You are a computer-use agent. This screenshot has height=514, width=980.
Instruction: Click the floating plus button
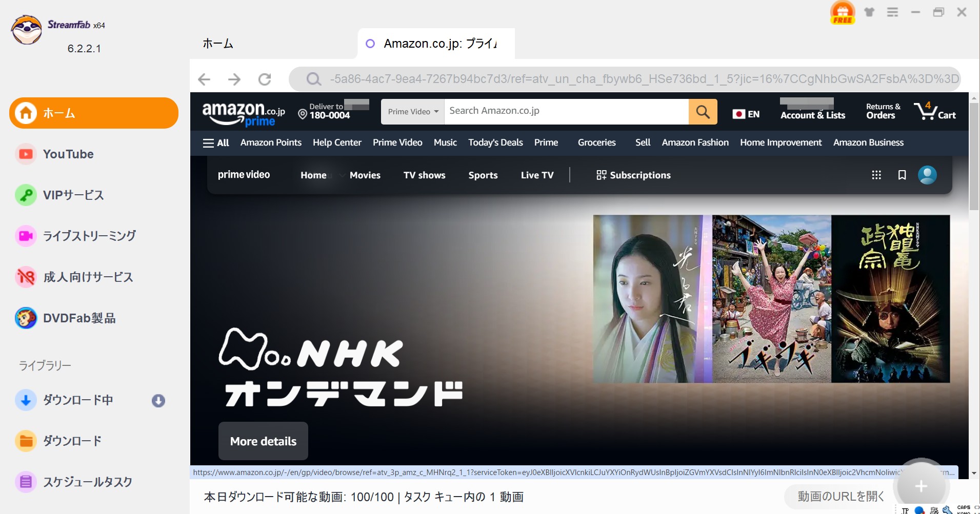tap(921, 486)
